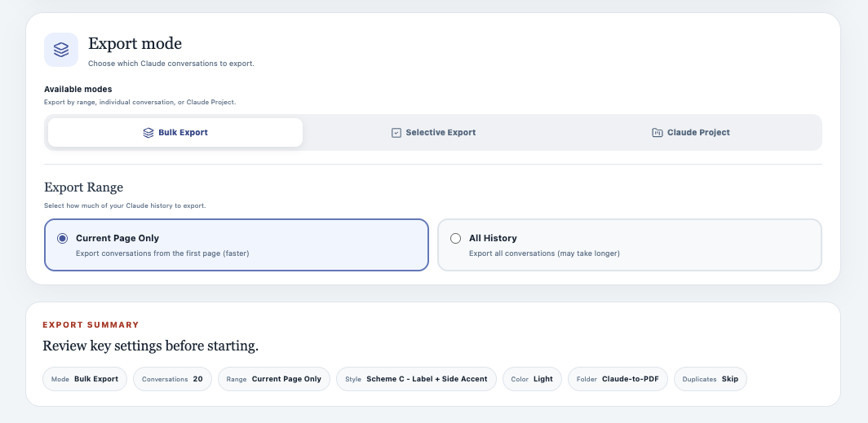Switch to the Selective Export tab
This screenshot has height=423, width=868.
click(x=433, y=133)
